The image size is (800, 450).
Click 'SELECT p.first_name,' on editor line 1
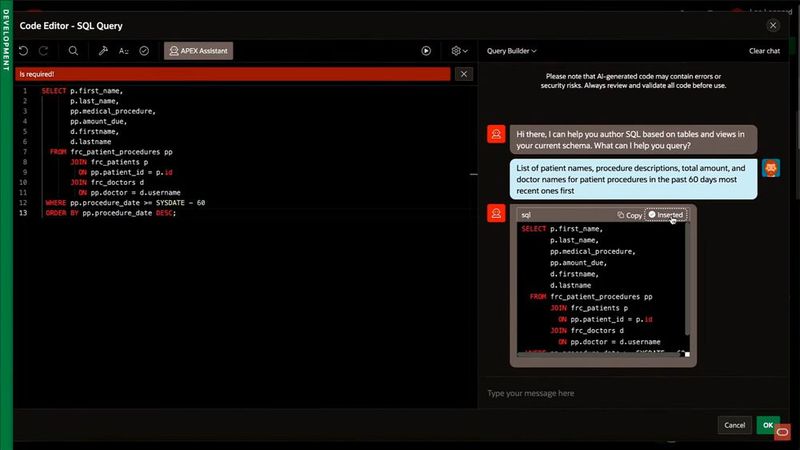82,90
